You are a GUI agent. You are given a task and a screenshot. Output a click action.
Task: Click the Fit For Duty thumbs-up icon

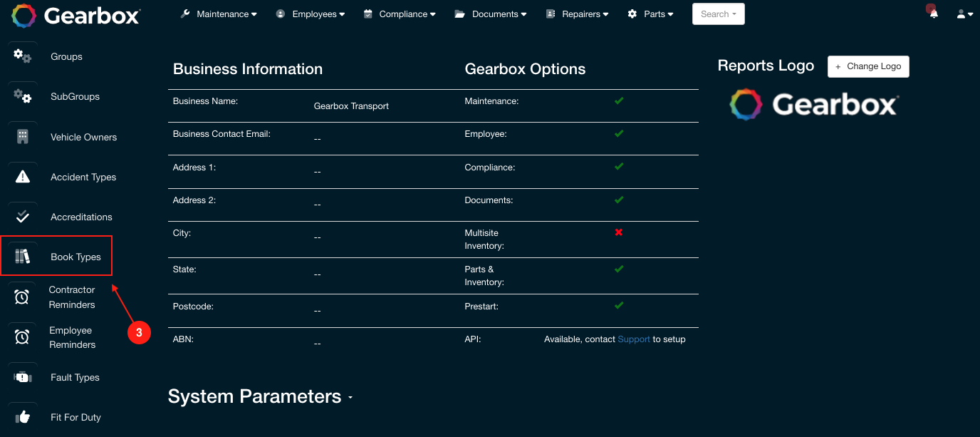pos(22,417)
